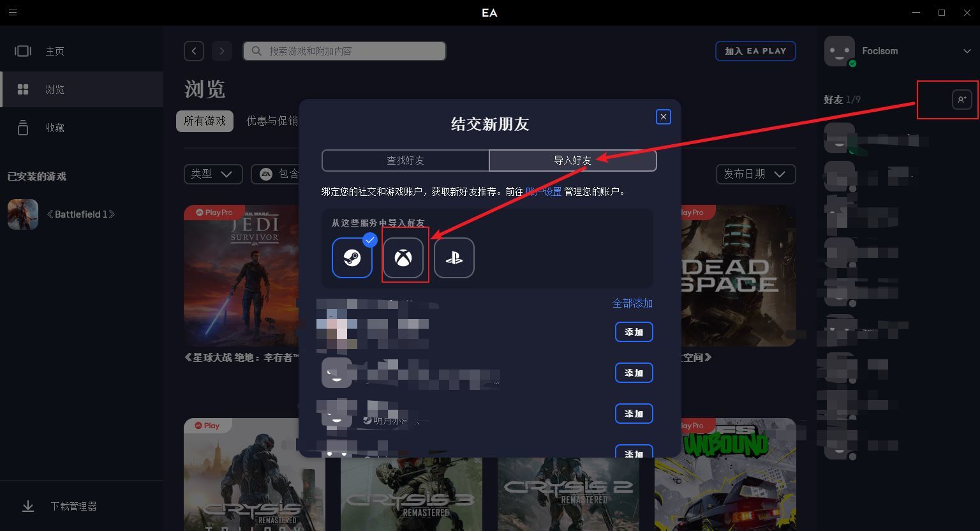Click the back navigation arrow
The height and width of the screenshot is (531, 980).
pos(194,50)
